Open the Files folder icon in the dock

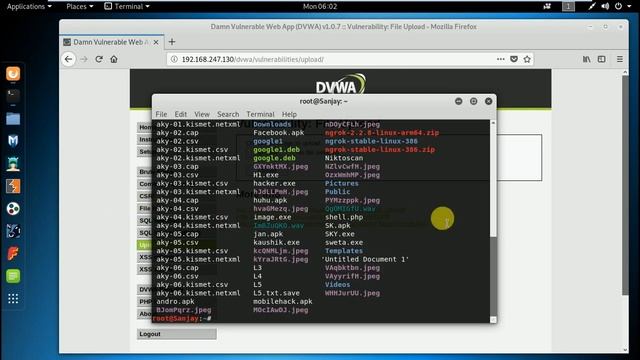click(x=13, y=119)
